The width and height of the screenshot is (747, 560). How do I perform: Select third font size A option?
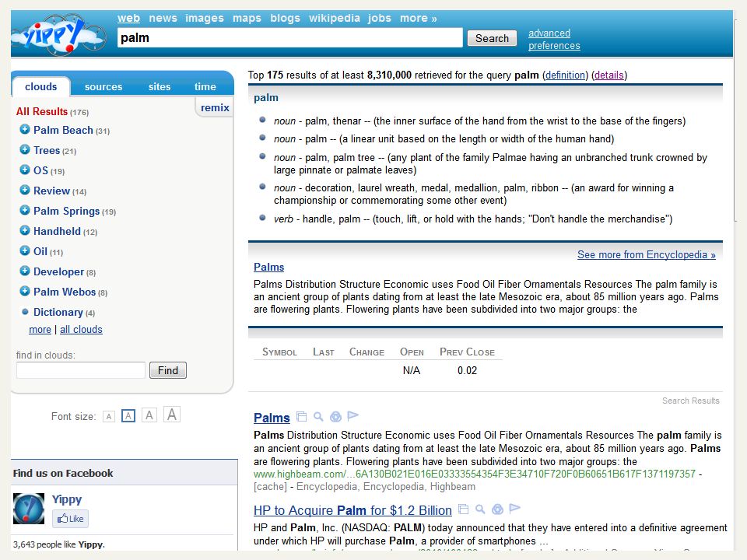click(x=149, y=415)
